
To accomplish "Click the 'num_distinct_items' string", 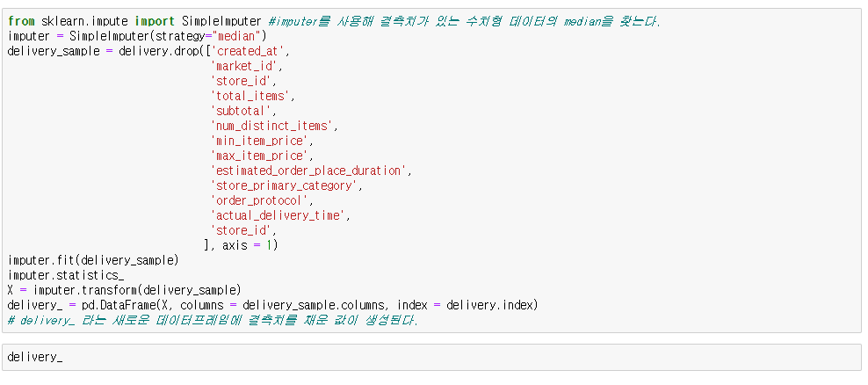I will click(271, 127).
